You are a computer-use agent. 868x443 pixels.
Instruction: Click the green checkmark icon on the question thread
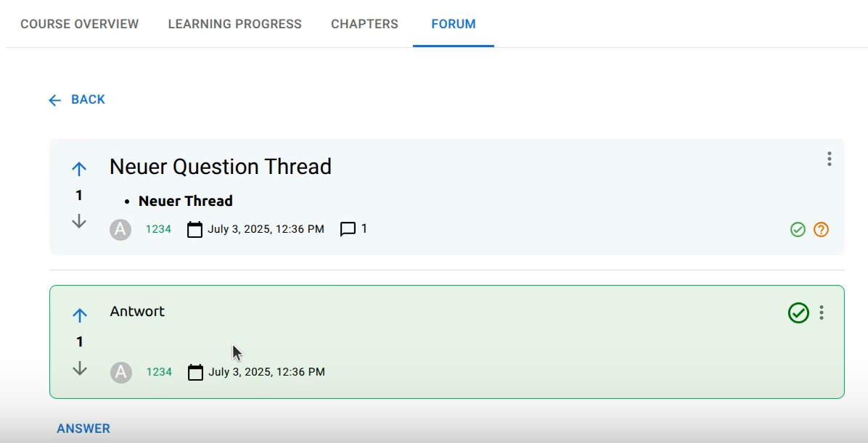click(x=798, y=229)
